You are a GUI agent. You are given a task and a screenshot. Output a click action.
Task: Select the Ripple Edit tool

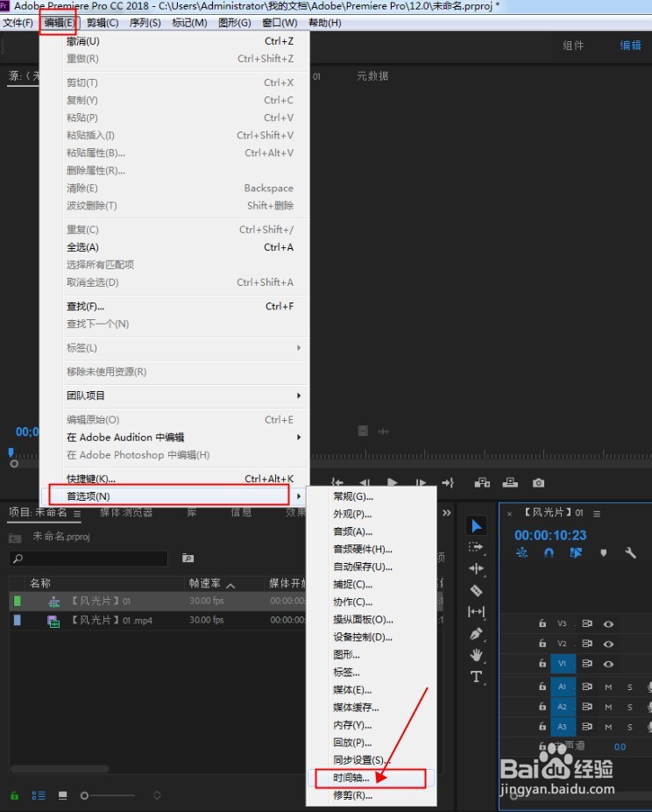(476, 568)
